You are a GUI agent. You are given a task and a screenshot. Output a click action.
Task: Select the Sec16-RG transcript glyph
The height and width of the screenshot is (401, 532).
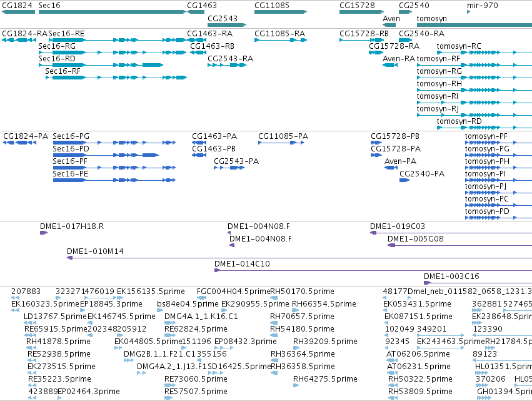point(113,53)
